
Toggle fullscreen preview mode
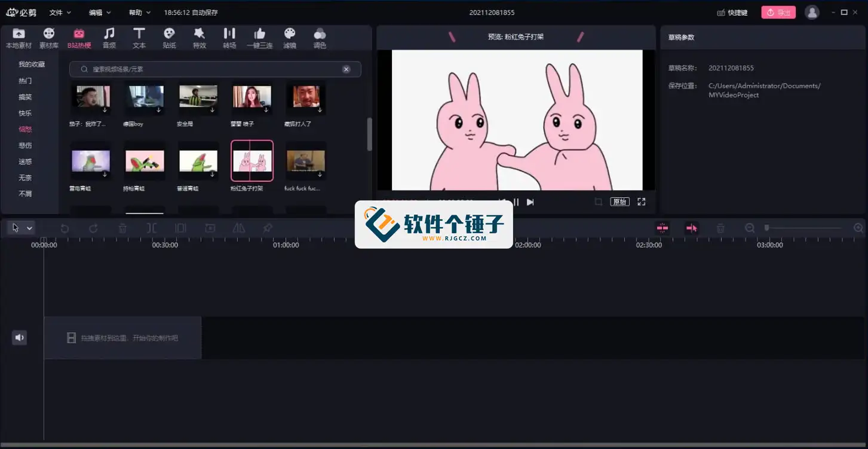pos(641,201)
